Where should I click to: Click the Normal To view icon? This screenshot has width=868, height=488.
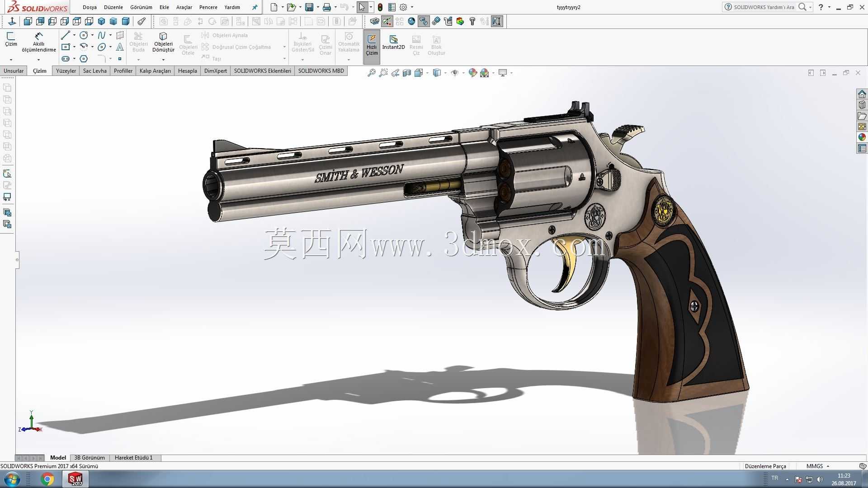pyautogui.click(x=12, y=21)
